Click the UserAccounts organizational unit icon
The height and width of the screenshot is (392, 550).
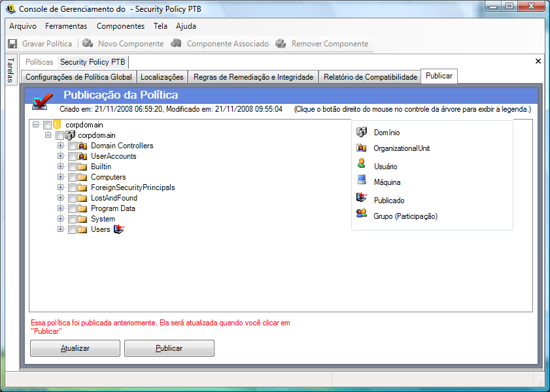tap(82, 156)
